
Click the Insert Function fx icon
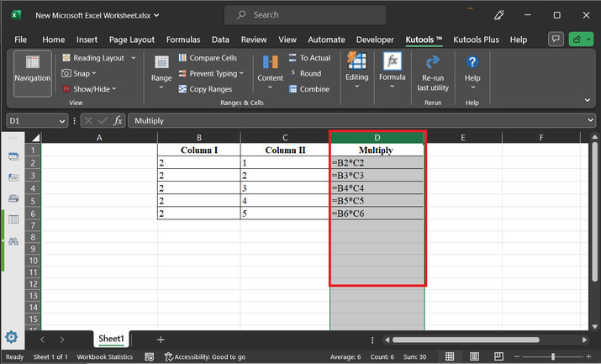118,121
